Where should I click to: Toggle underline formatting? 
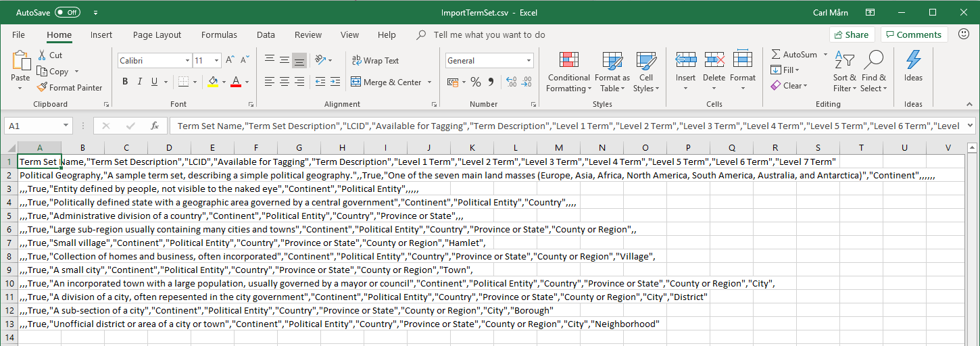pyautogui.click(x=155, y=82)
